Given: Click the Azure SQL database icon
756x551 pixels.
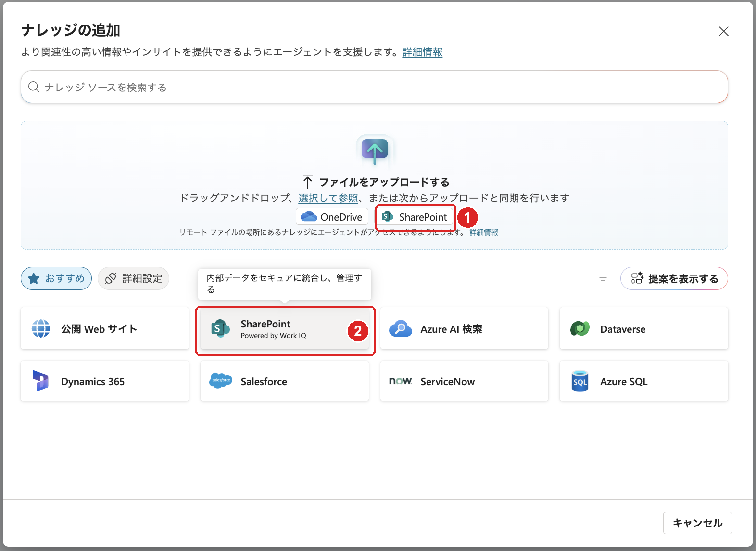Looking at the screenshot, I should (580, 381).
